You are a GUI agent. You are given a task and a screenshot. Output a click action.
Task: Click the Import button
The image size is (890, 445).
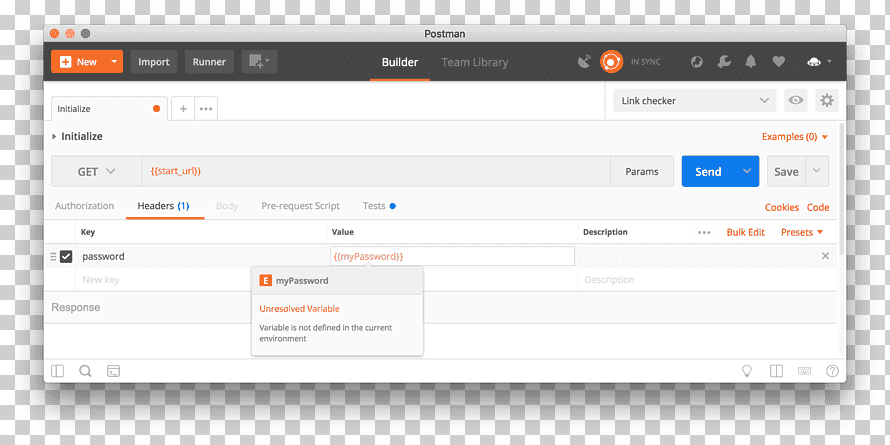point(154,62)
